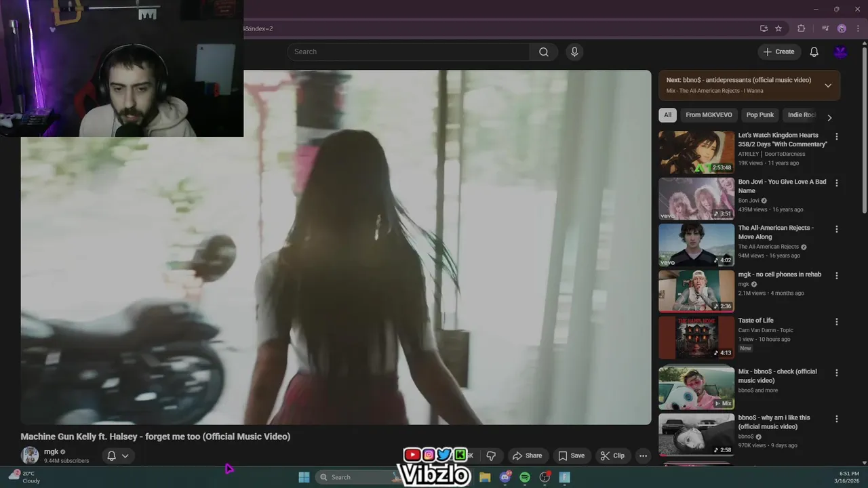Click the YouTube search magnifier button
Image resolution: width=868 pixels, height=488 pixels.
coord(544,52)
